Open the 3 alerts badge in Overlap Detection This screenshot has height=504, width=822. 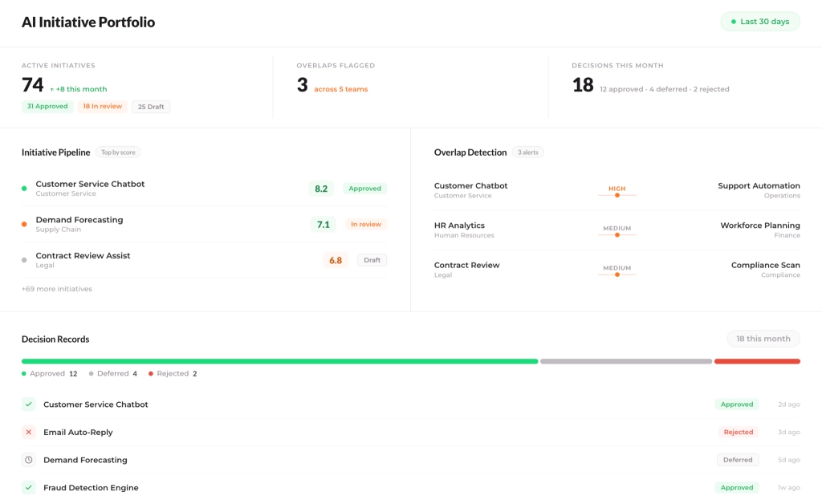(x=527, y=152)
